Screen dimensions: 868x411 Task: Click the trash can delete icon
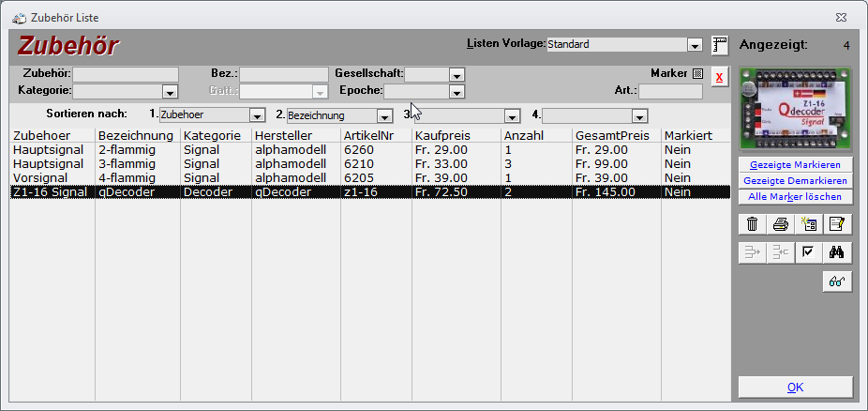coord(753,224)
